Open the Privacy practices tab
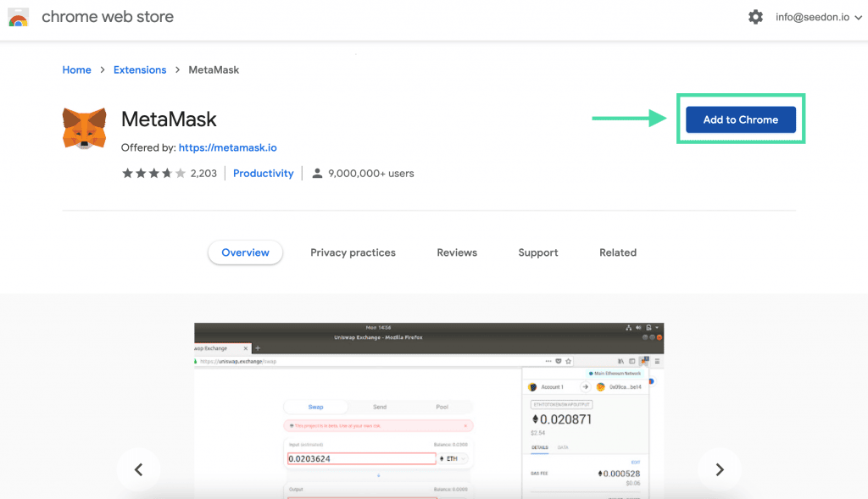Image resolution: width=868 pixels, height=499 pixels. [353, 252]
